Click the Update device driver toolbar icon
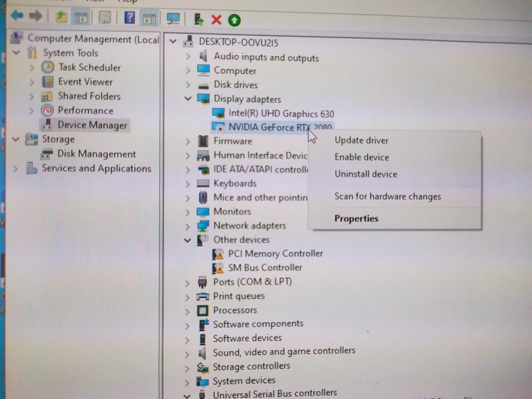 click(199, 19)
